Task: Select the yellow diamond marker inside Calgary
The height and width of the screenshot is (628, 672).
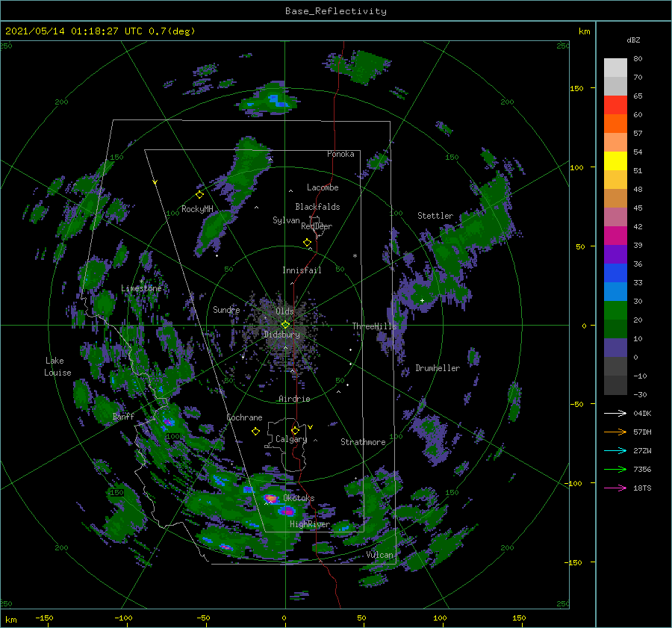Action: point(295,430)
